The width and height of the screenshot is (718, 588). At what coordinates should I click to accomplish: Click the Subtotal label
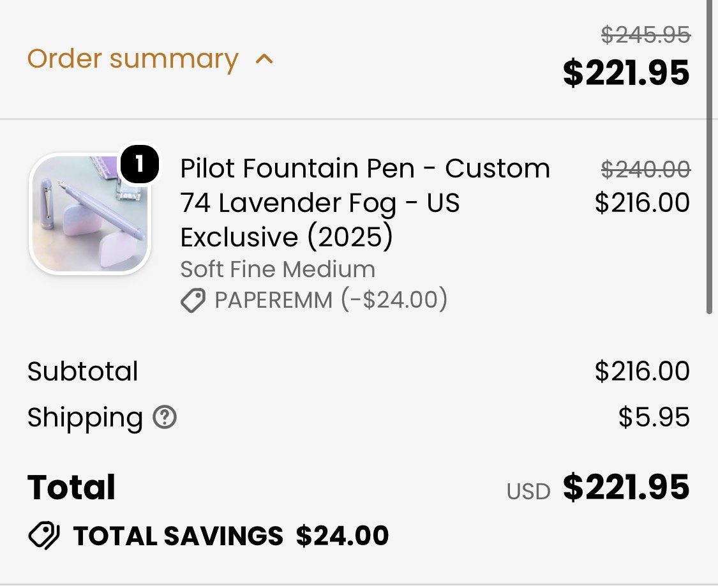coord(82,371)
